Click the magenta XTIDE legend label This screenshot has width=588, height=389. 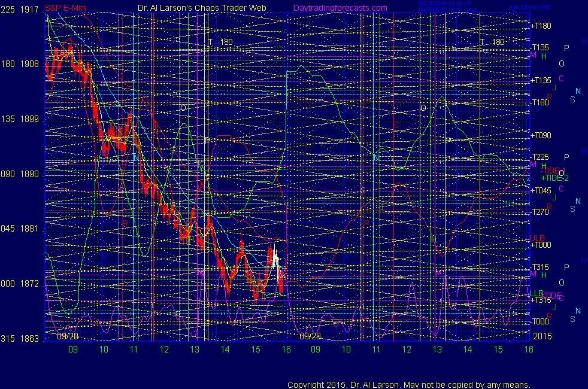click(x=551, y=296)
